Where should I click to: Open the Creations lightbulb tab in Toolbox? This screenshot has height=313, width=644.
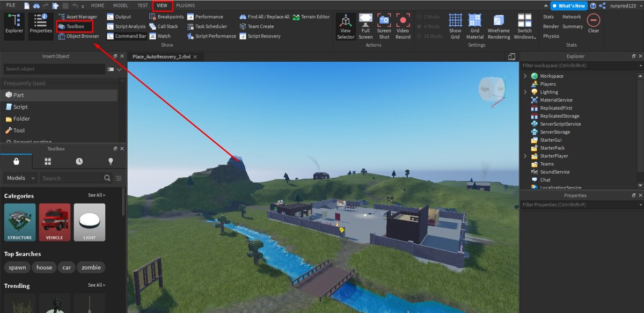[x=111, y=161]
